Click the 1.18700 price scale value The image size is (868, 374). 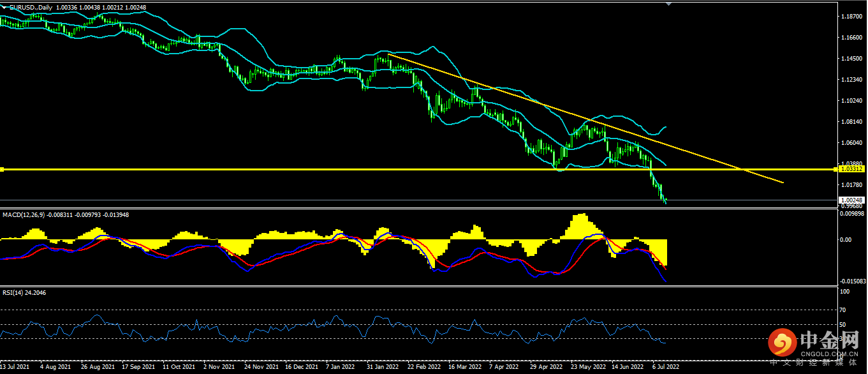tap(851, 17)
